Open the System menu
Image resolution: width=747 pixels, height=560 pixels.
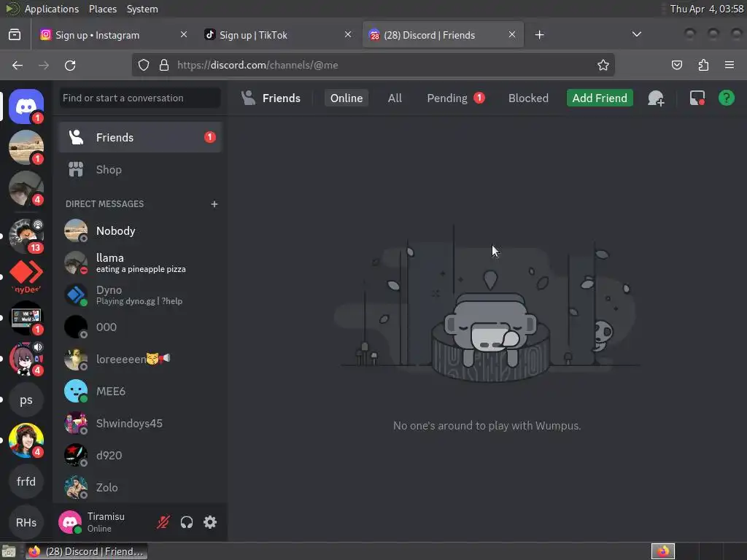(142, 9)
